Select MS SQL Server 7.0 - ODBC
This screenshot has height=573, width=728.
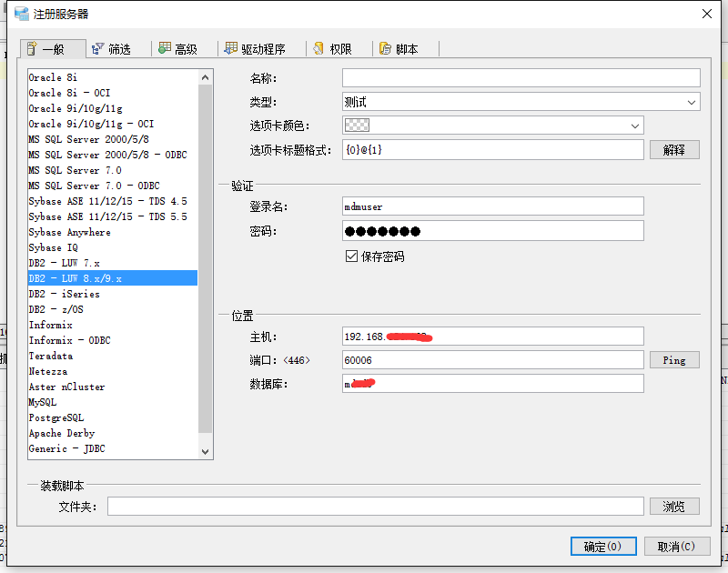click(x=113, y=186)
